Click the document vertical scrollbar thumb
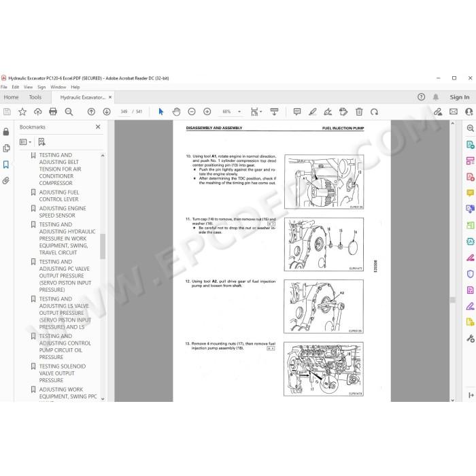This screenshot has width=476, height=476. pyautogui.click(x=453, y=300)
